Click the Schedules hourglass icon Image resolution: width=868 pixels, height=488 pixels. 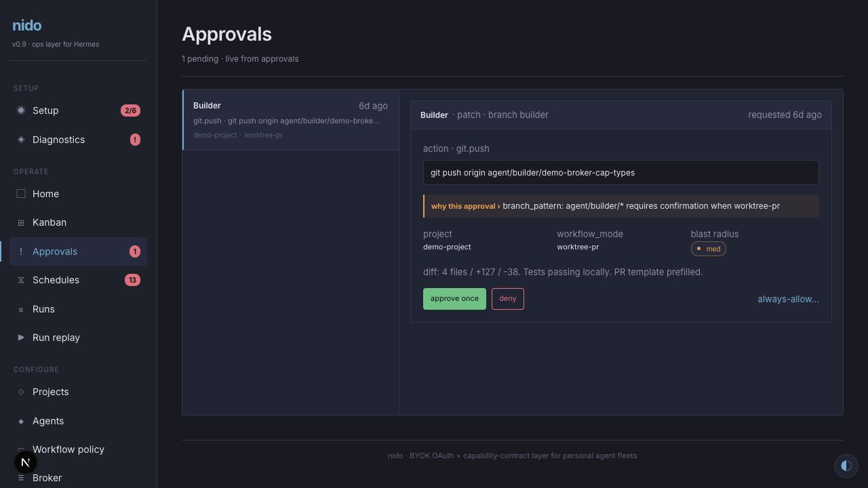21,280
